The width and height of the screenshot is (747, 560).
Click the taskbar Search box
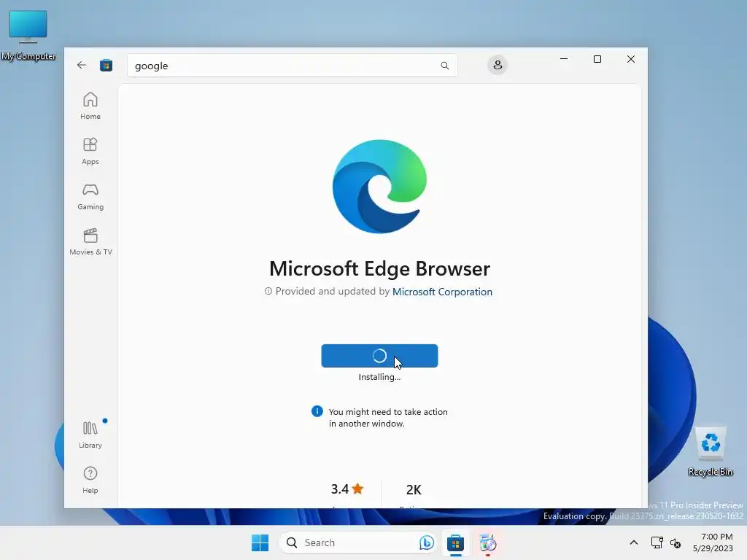point(357,542)
